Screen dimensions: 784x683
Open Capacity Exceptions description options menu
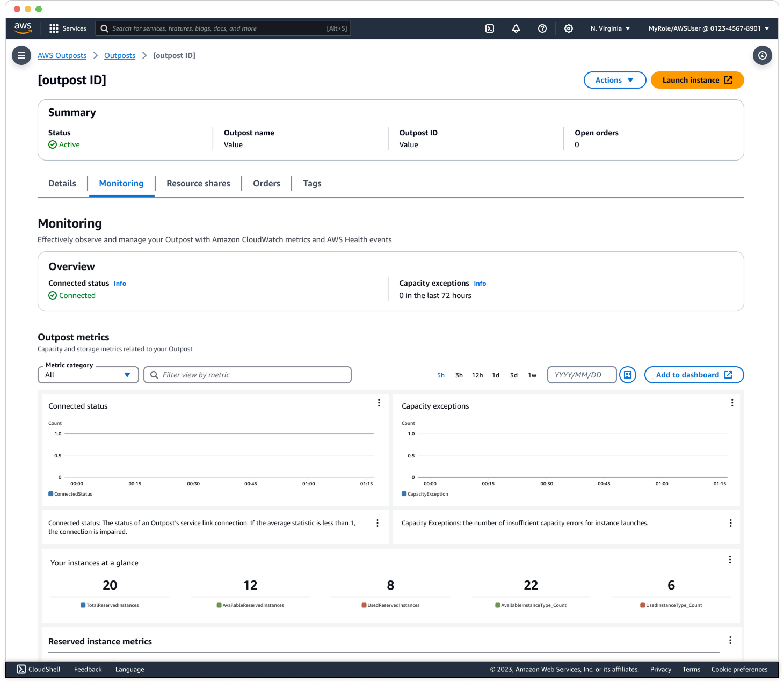click(731, 523)
